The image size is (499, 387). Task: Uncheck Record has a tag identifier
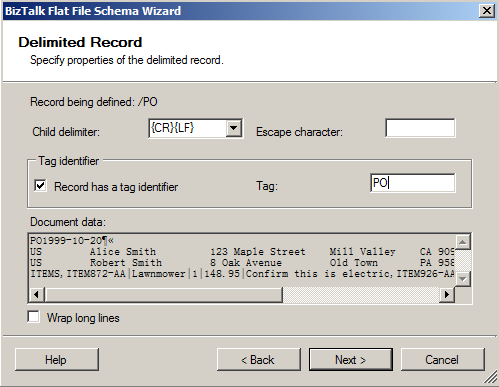pyautogui.click(x=40, y=186)
